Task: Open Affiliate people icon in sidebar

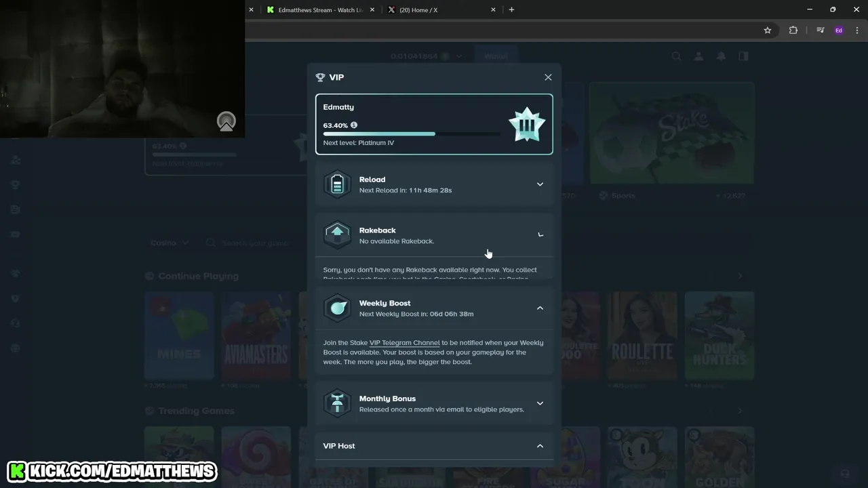Action: [x=16, y=160]
